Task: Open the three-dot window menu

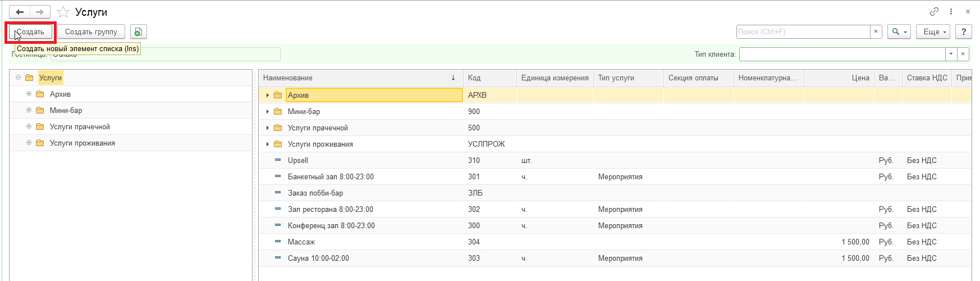Action: pos(951,11)
